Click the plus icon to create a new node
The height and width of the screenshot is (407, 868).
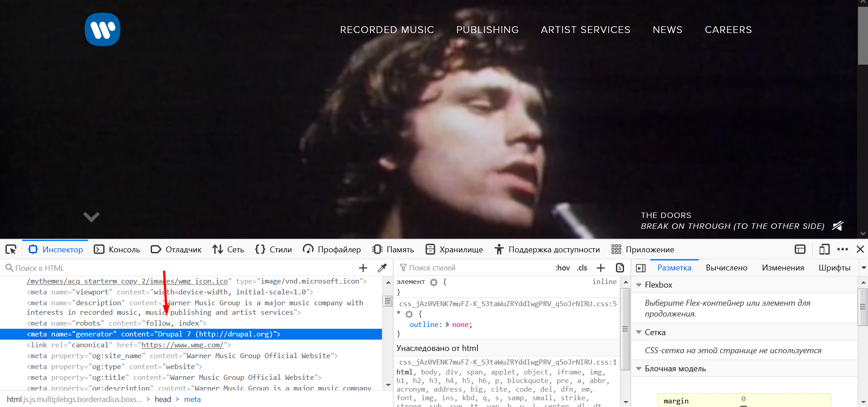363,268
